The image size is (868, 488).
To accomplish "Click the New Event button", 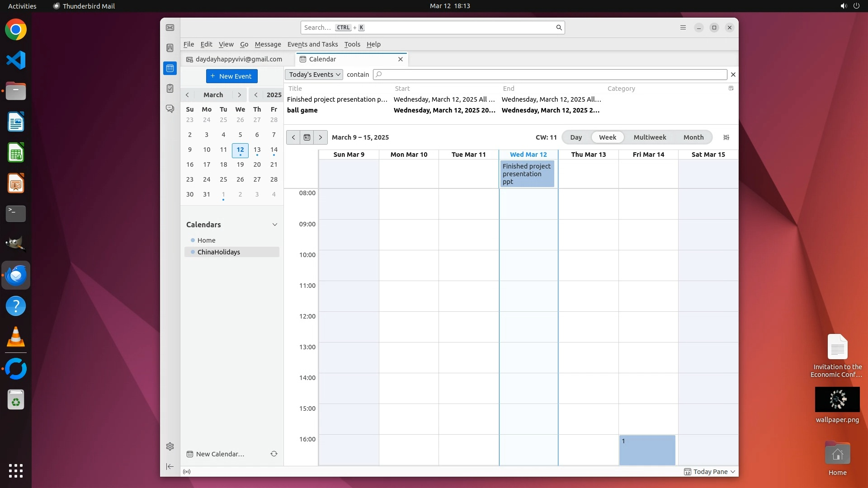I will pyautogui.click(x=232, y=76).
